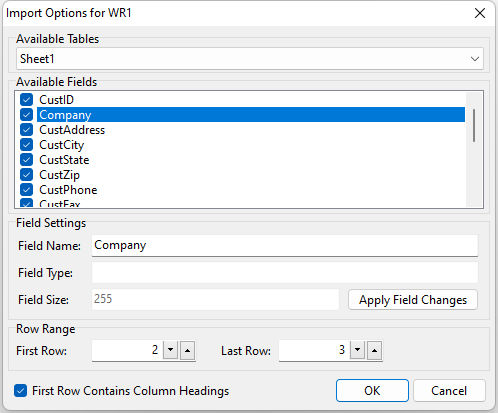Uncheck the CustZip field checkbox
Screen dimensions: 498x413
pyautogui.click(x=26, y=175)
